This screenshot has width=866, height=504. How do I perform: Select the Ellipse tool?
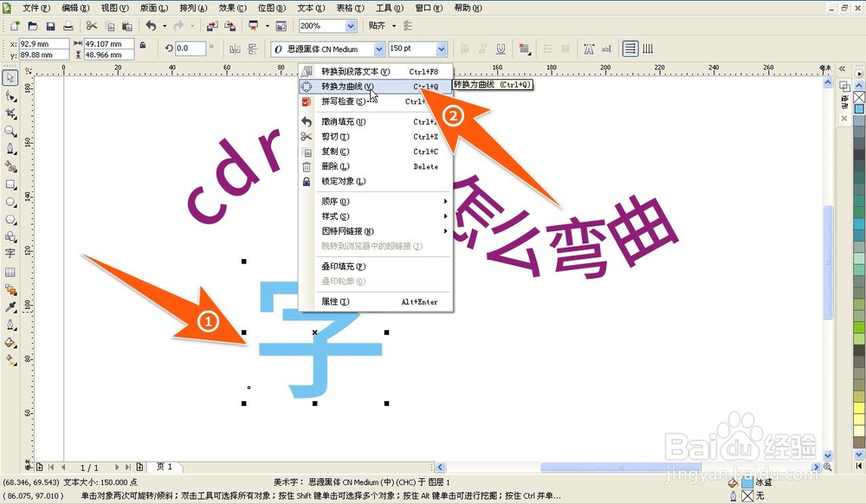pyautogui.click(x=10, y=201)
